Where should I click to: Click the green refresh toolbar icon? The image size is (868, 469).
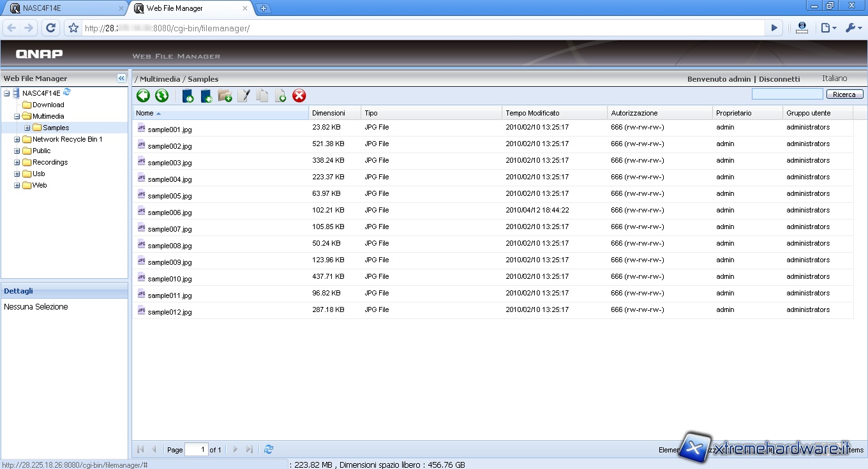[161, 96]
